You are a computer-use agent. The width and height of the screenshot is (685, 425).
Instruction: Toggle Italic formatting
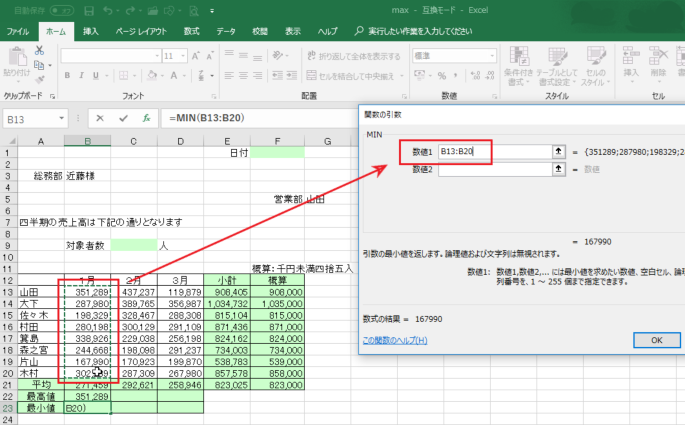81,76
